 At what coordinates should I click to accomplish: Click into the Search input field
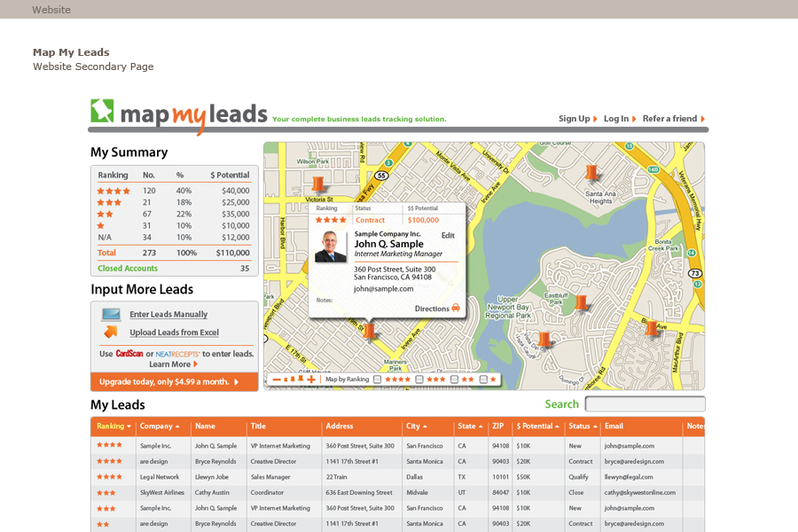(645, 404)
